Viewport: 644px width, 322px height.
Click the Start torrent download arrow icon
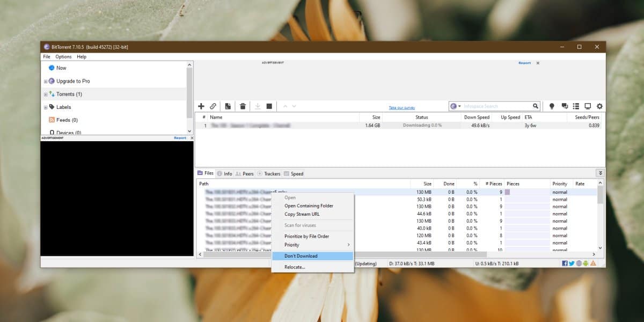pyautogui.click(x=258, y=106)
